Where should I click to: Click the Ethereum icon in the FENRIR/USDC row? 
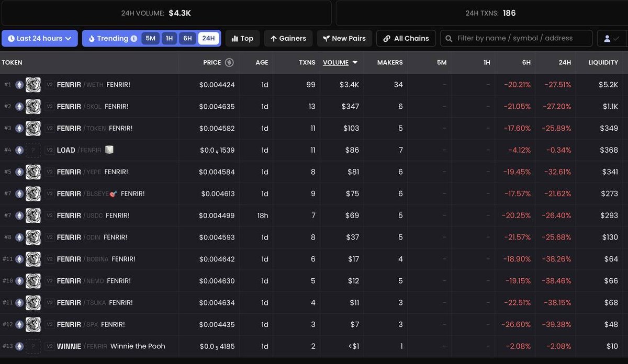(19, 215)
